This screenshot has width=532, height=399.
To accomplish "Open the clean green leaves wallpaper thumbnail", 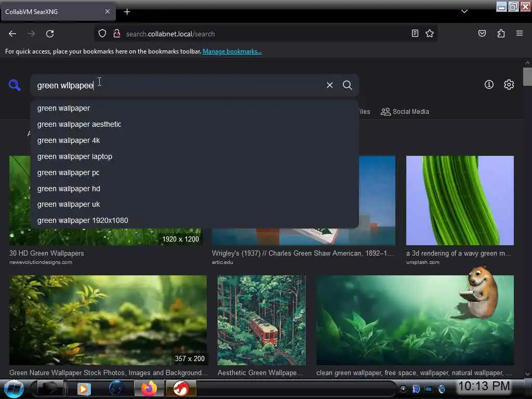I will pos(415,320).
